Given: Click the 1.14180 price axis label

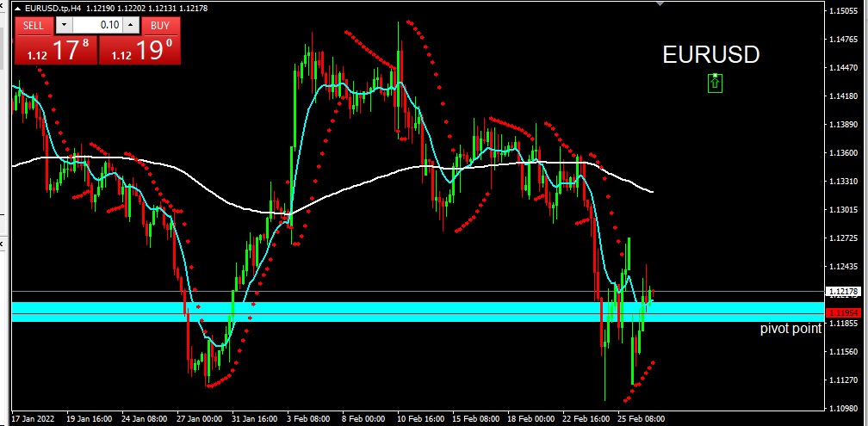Looking at the screenshot, I should (x=844, y=96).
